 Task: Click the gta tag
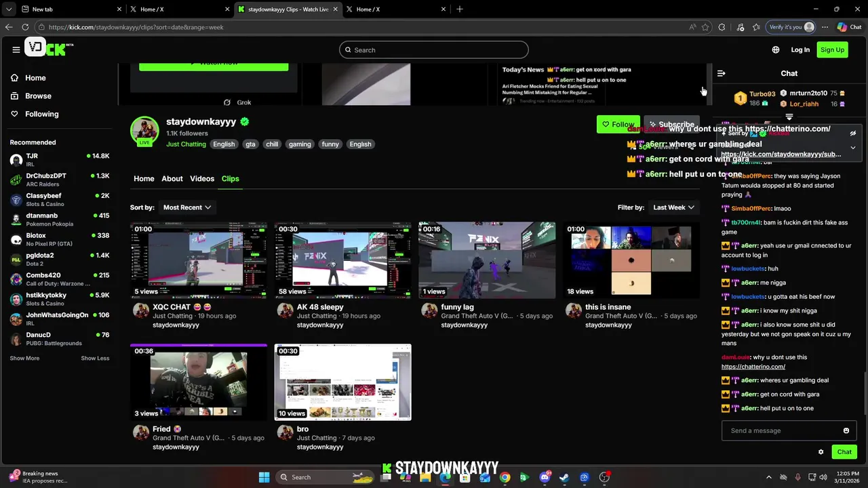coord(250,144)
